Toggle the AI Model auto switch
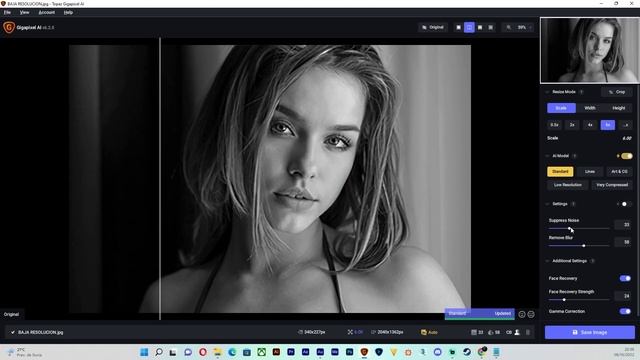 [x=627, y=156]
